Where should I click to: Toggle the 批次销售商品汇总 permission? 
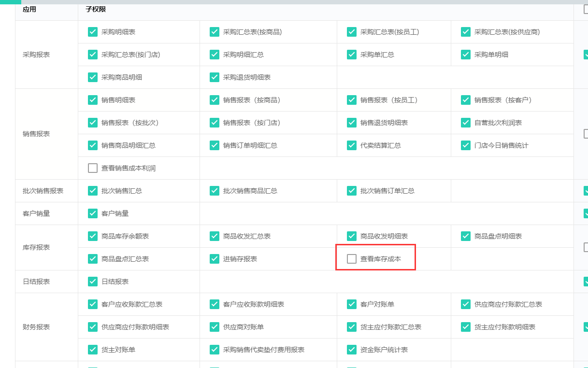(x=215, y=191)
